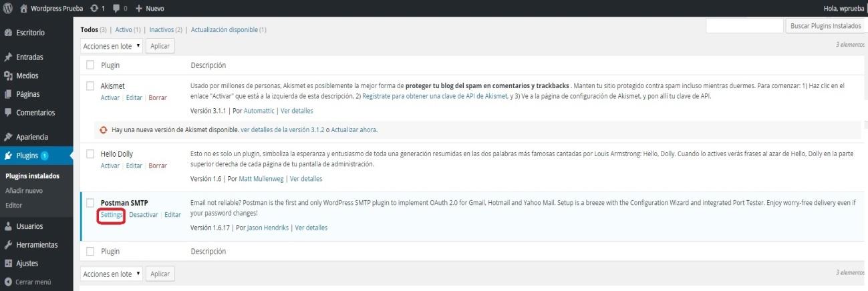
Task: Click Desactivar under Postman SMTP
Action: [x=144, y=214]
